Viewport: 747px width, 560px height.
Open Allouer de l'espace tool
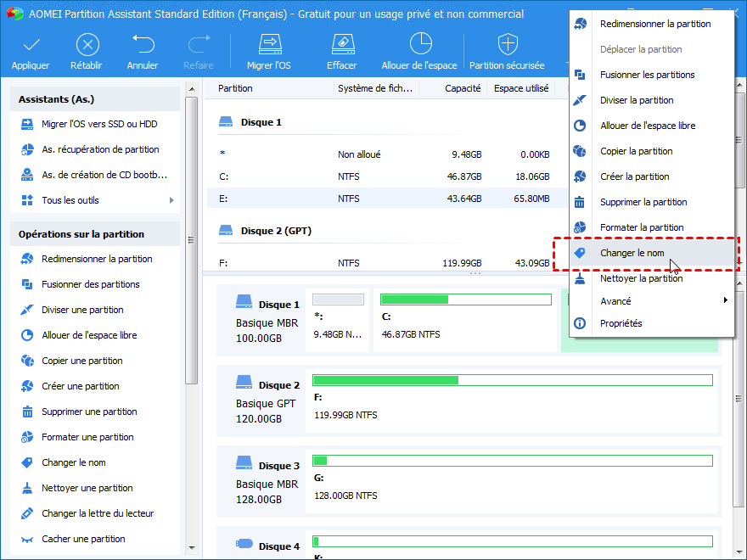tap(419, 45)
